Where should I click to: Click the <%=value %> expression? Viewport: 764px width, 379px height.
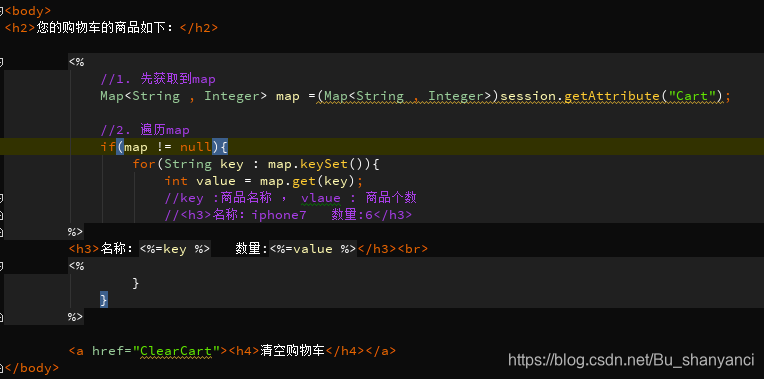tap(313, 249)
